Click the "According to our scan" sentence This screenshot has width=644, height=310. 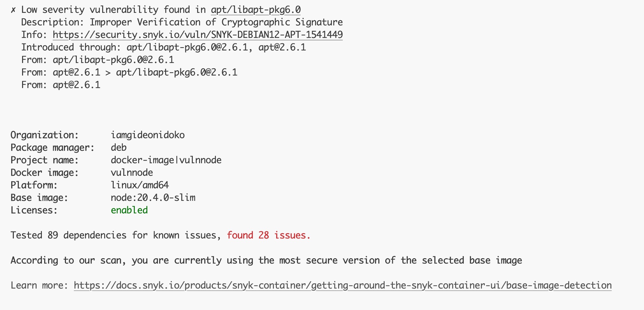click(266, 261)
